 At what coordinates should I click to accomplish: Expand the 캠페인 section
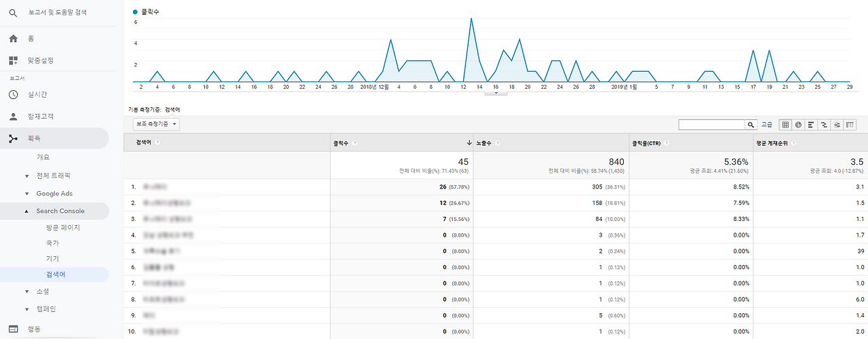coord(26,309)
